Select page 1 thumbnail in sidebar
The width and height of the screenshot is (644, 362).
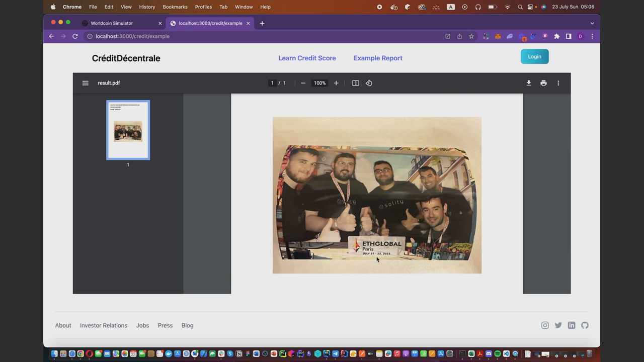pos(128,130)
